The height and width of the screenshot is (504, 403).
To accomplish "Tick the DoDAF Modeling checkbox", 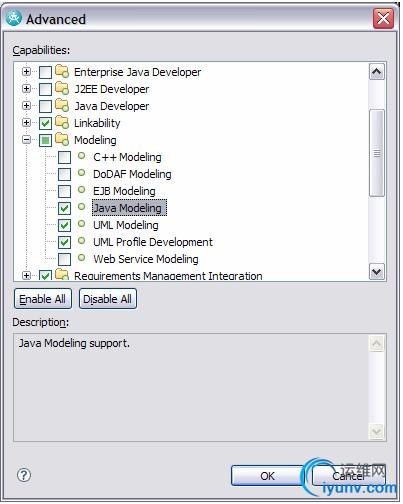I will click(x=64, y=174).
